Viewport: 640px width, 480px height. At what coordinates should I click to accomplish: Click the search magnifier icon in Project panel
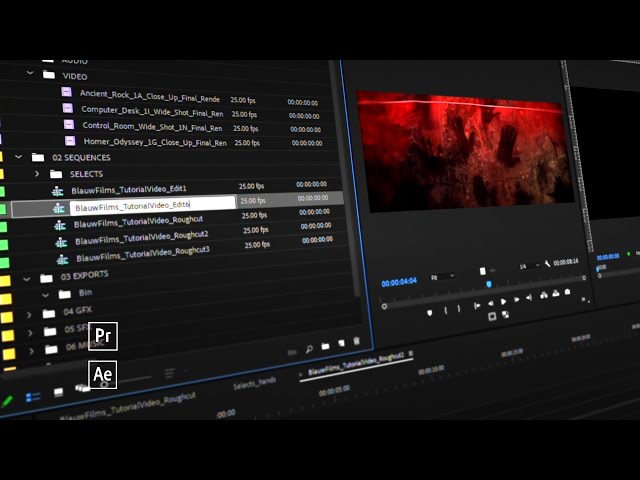(309, 349)
